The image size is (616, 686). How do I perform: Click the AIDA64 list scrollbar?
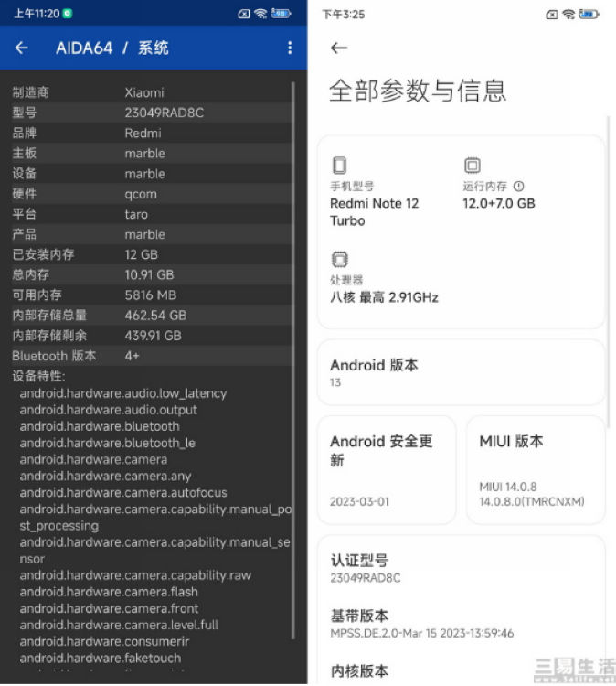click(292, 361)
